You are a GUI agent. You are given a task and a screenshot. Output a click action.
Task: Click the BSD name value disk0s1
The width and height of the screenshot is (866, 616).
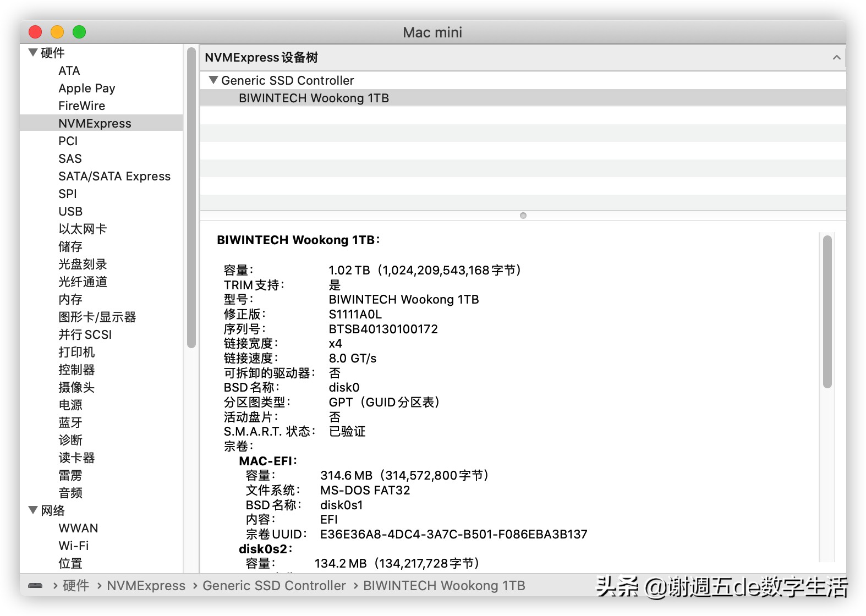coord(341,505)
